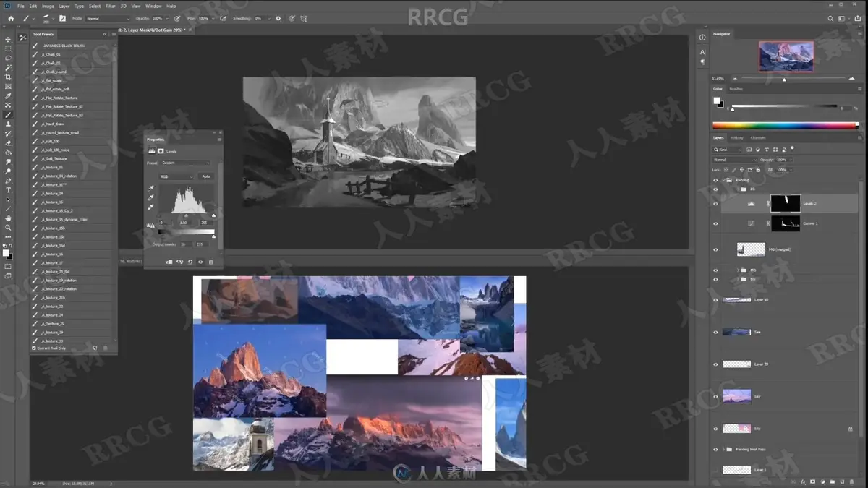Open the Info panel icon in side dock
Screen dimensions: 868x488
[702, 38]
